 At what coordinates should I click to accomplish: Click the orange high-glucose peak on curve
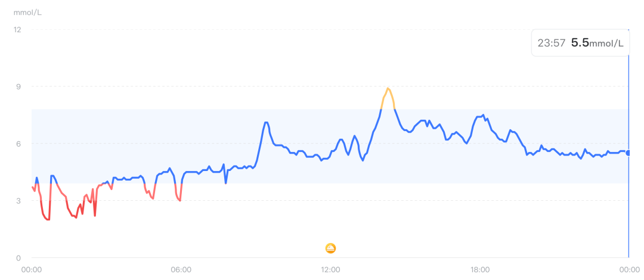(x=388, y=89)
